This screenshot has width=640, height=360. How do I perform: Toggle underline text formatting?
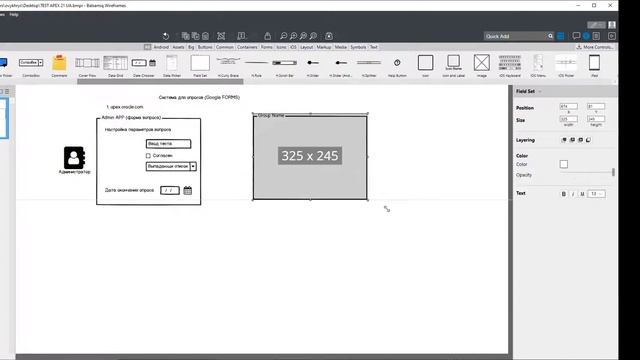pos(582,194)
